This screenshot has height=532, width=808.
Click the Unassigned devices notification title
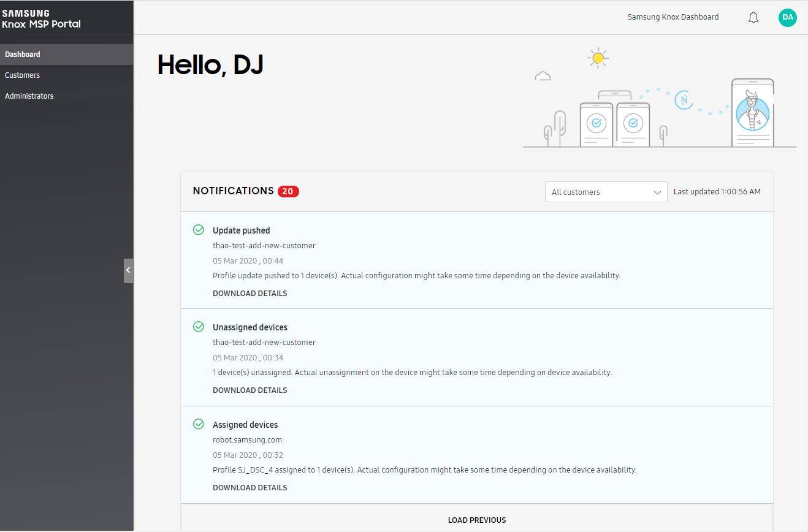250,327
